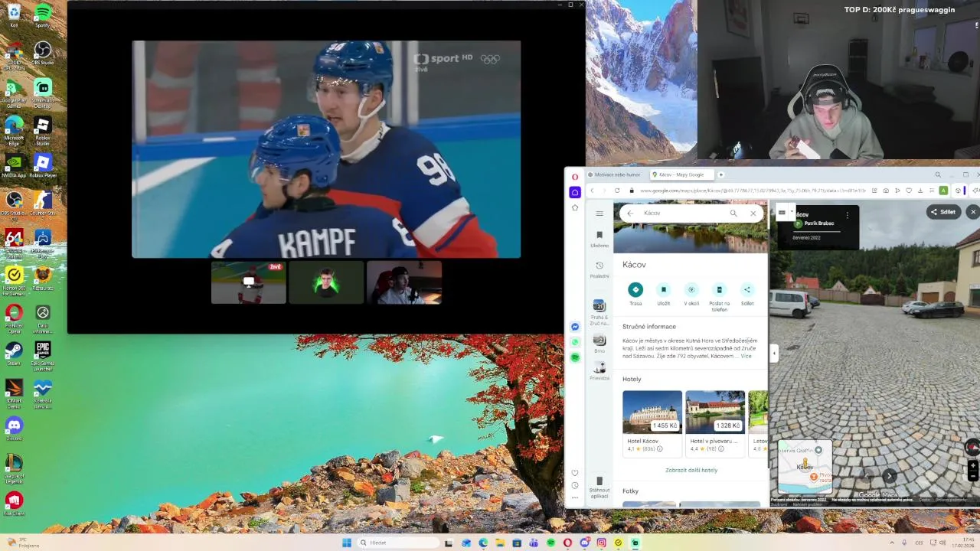
Task: Switch to Motivace nebo humor tab
Action: [x=614, y=174]
